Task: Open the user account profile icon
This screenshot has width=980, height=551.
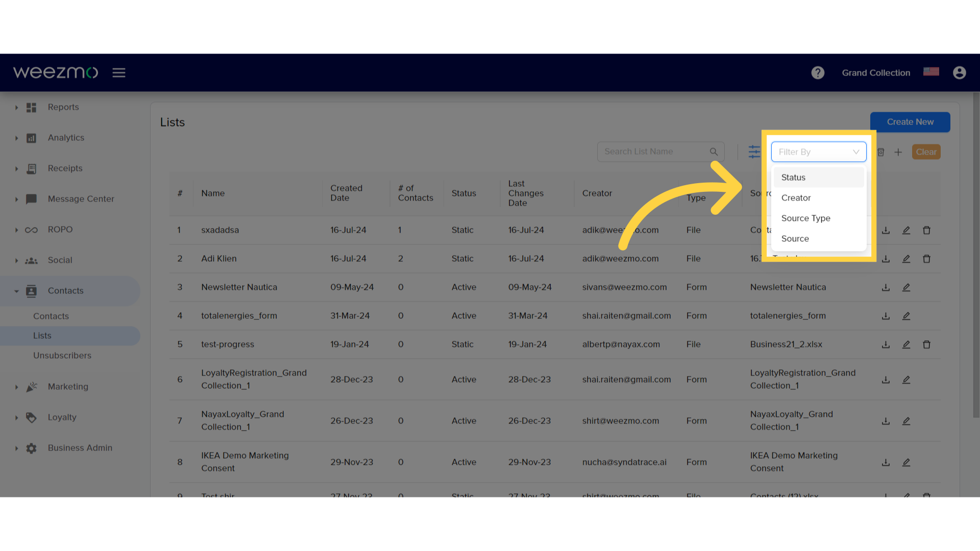Action: [960, 73]
